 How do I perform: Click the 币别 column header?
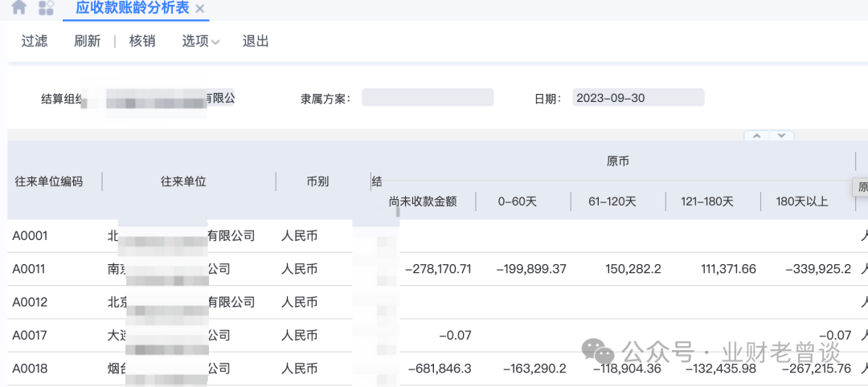tap(317, 181)
